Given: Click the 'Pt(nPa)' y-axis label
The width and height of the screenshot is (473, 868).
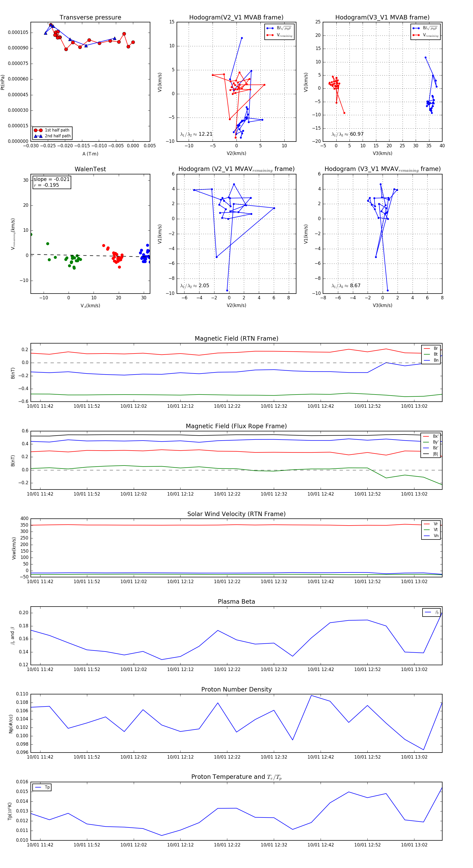Looking at the screenshot, I should click(x=3, y=82).
